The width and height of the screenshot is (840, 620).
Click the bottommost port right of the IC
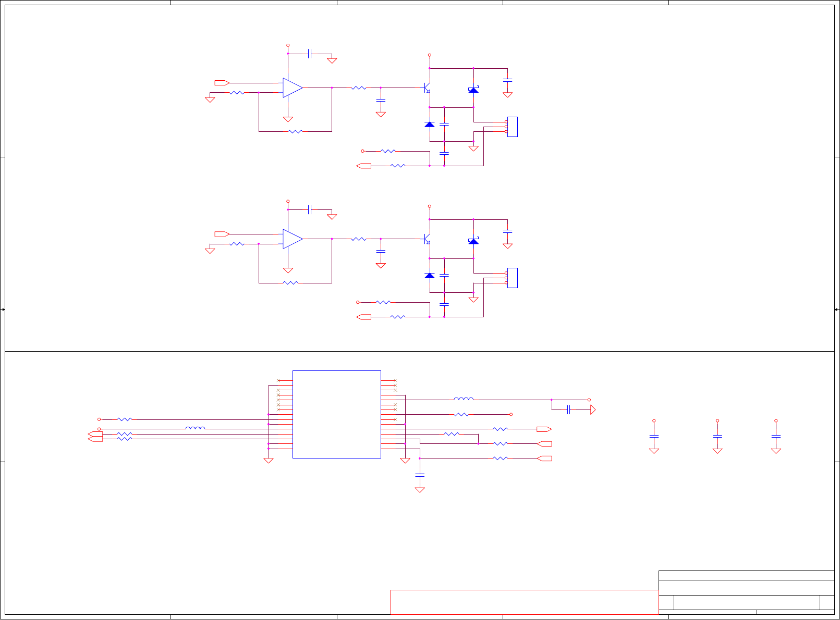tap(544, 458)
